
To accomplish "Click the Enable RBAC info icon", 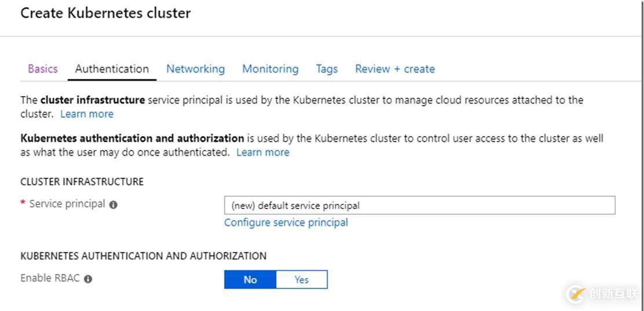I will (x=88, y=279).
